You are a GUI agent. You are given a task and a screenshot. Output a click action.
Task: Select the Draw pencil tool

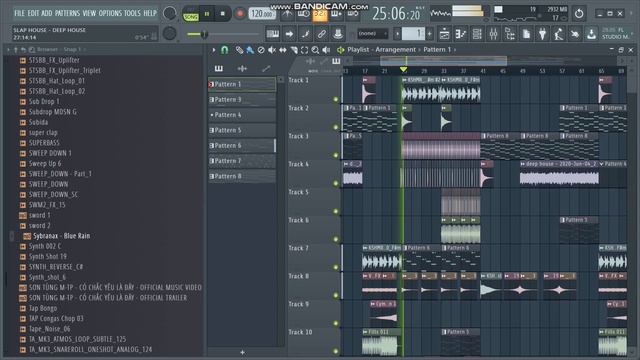coord(239,50)
